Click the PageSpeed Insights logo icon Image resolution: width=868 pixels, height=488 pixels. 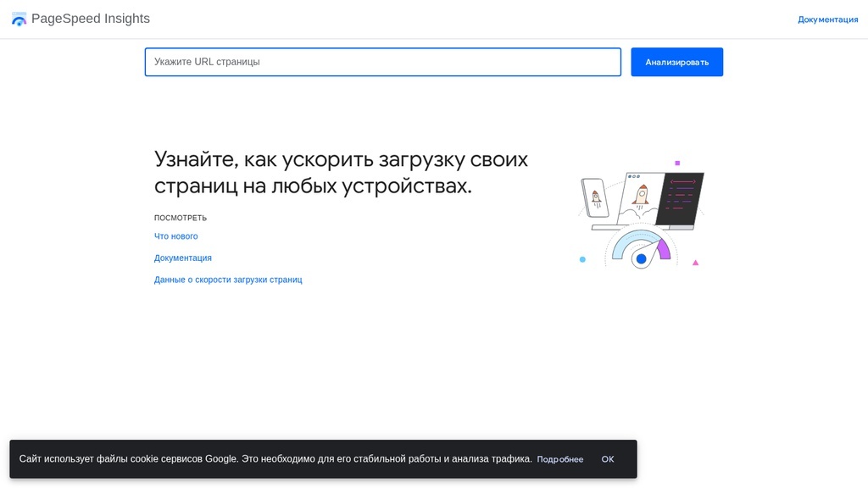tap(19, 19)
